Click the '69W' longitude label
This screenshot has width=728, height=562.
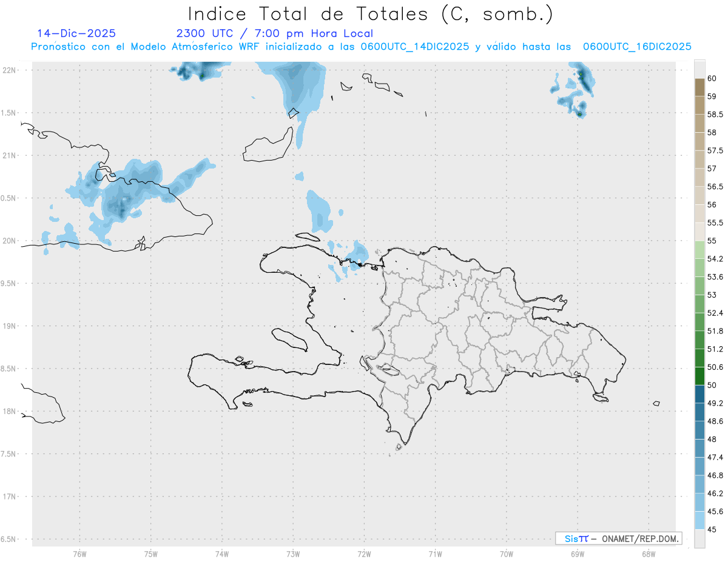click(x=578, y=554)
